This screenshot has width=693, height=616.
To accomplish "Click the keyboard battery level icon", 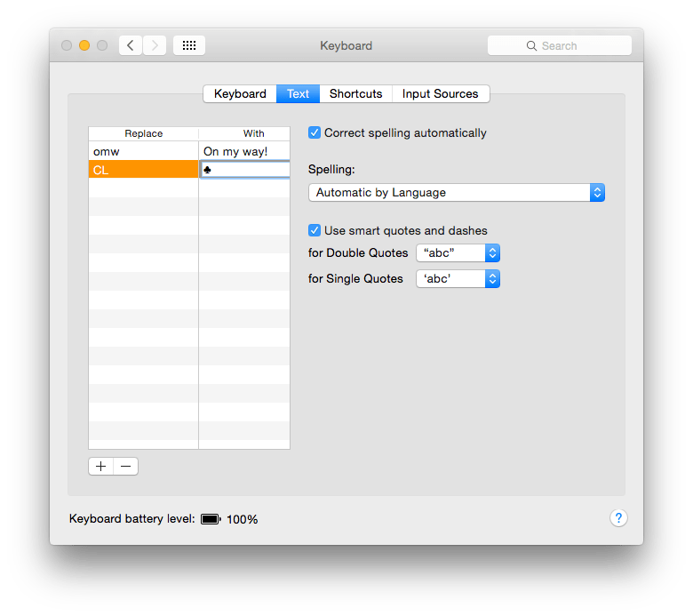I will tap(211, 519).
